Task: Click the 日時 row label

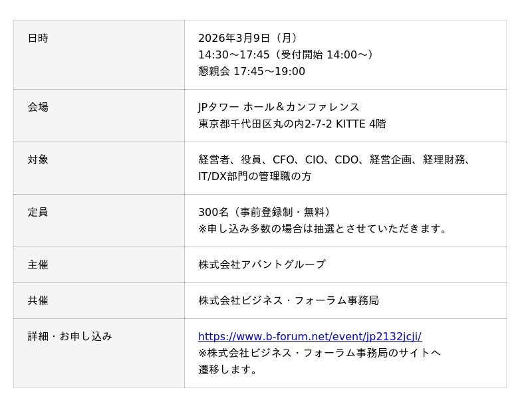Action: 38,39
